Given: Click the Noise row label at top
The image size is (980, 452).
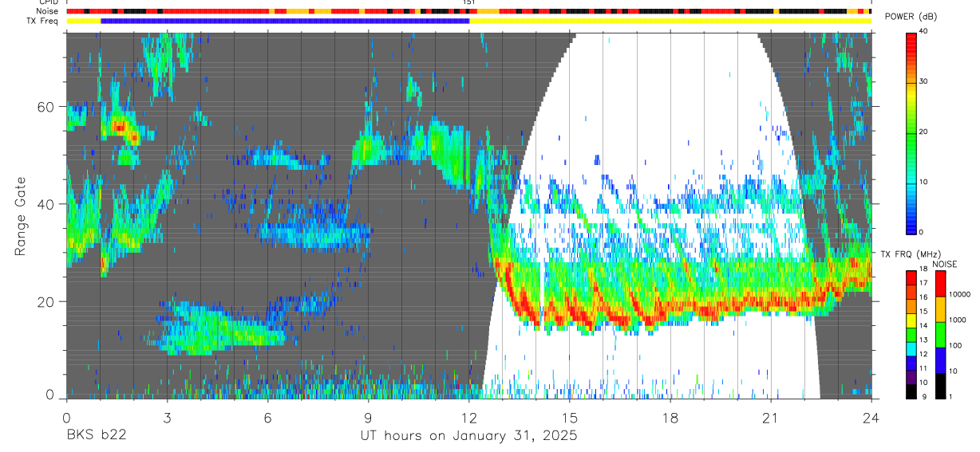Looking at the screenshot, I should tap(48, 11).
